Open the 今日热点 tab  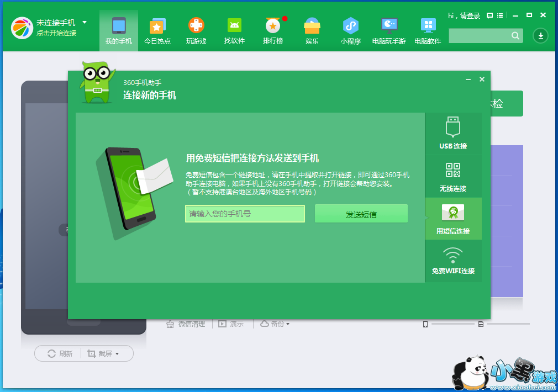pos(157,31)
